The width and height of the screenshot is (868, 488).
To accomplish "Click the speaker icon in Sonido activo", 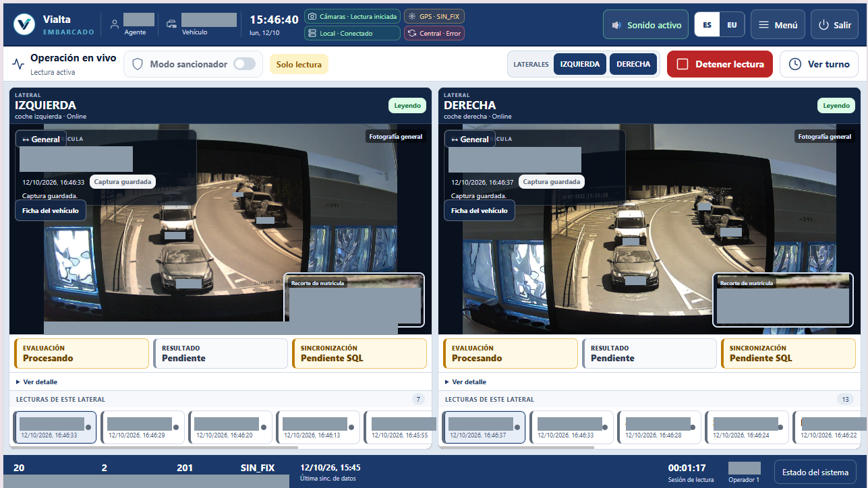I will [616, 25].
